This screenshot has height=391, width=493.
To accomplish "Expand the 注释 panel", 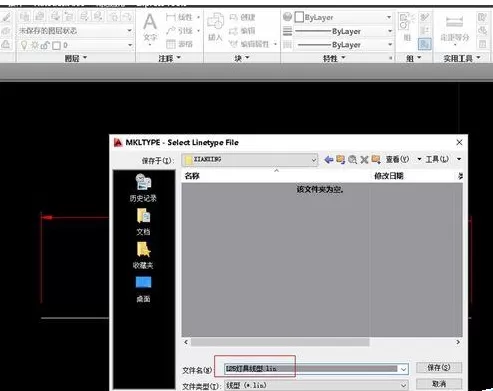I will 169,58.
